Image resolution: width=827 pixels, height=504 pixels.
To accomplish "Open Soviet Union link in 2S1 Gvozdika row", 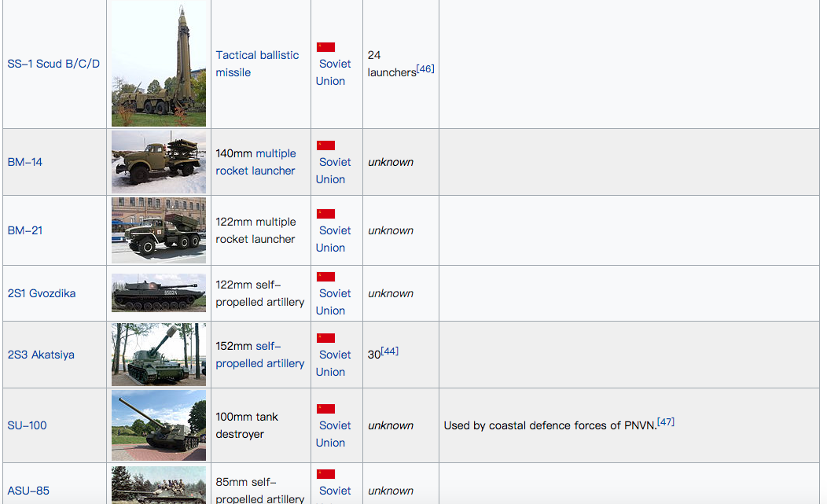I will coord(333,302).
